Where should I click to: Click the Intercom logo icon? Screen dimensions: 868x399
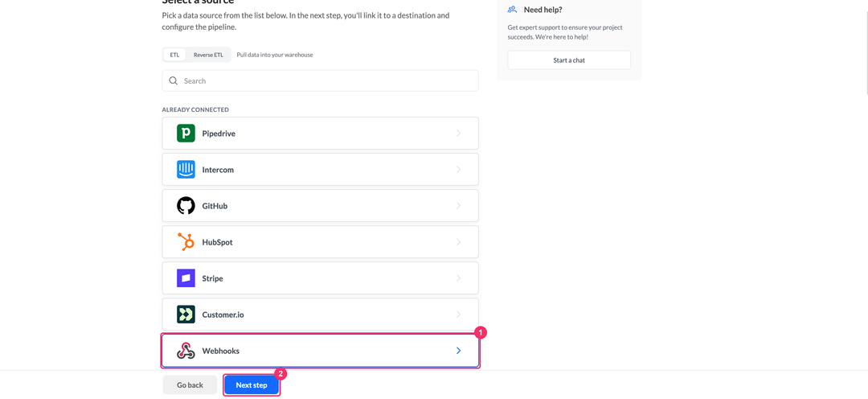[186, 170]
